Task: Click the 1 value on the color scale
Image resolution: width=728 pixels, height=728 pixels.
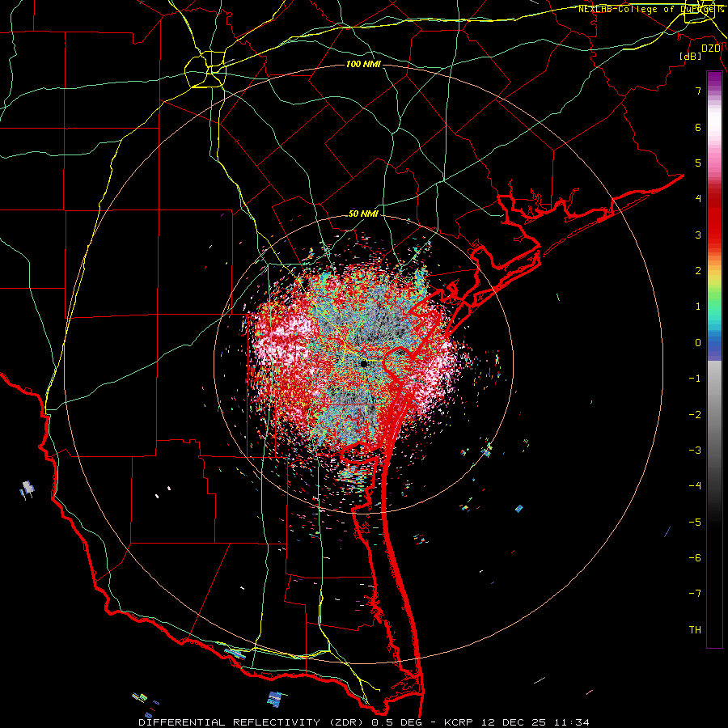Action: (x=698, y=307)
